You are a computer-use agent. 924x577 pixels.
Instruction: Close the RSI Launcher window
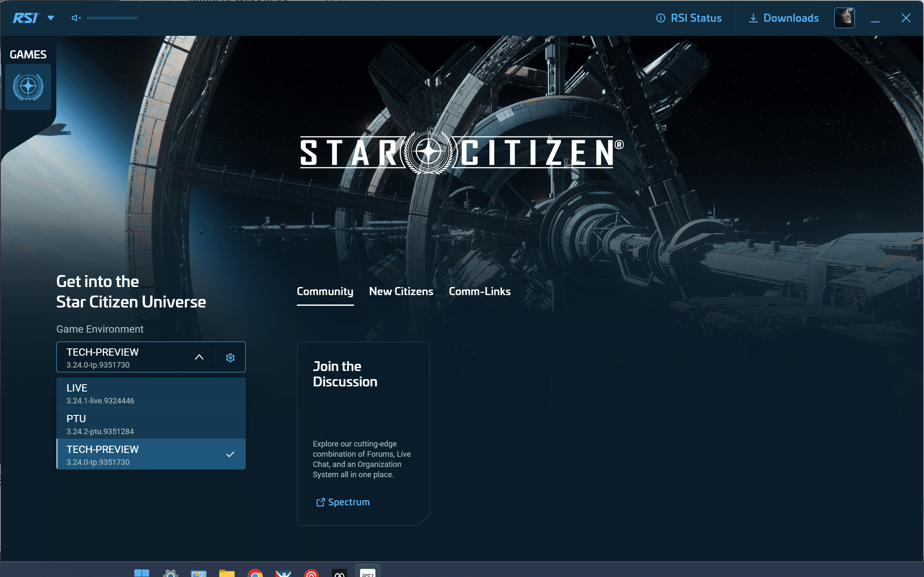tap(906, 18)
